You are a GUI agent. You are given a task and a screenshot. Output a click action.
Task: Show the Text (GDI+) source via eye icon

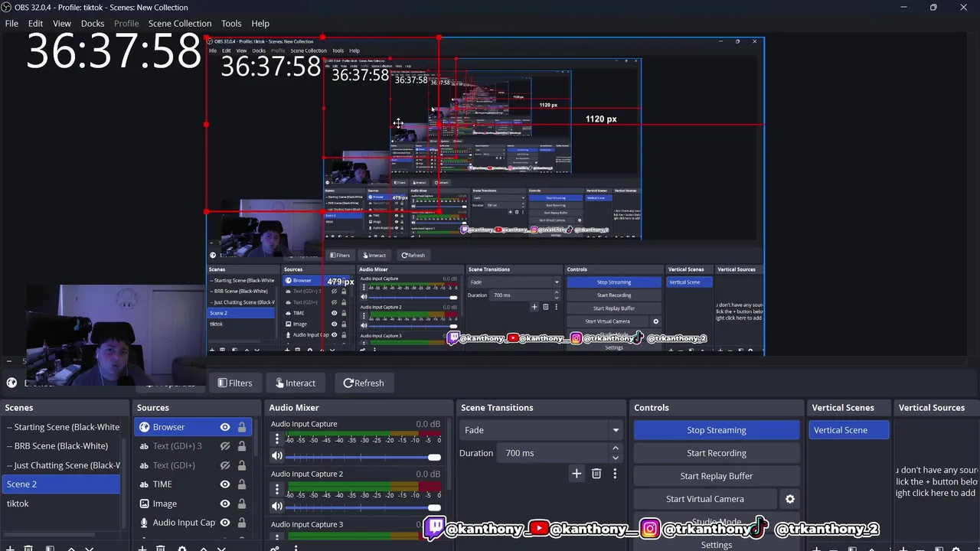[x=225, y=465]
